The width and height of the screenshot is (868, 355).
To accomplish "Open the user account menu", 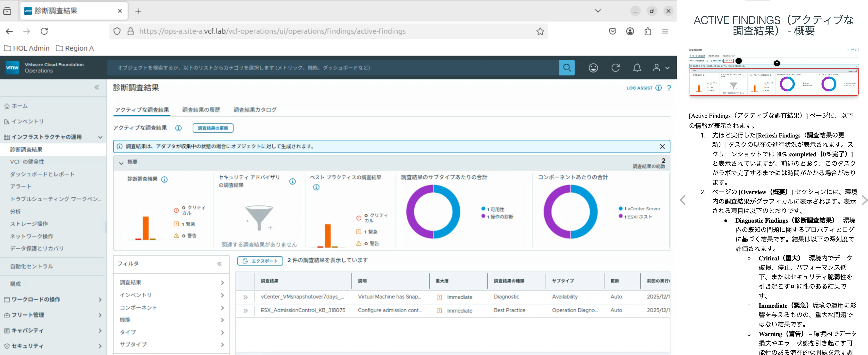I will coord(661,68).
